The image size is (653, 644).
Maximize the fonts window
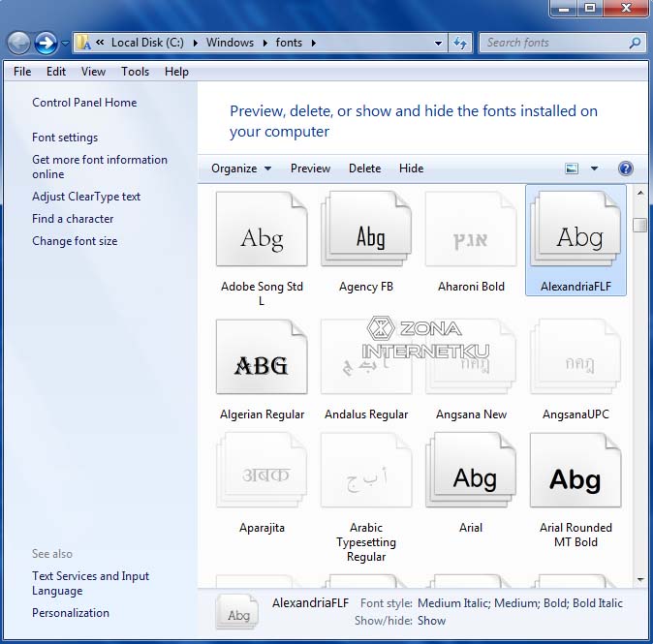coord(590,9)
